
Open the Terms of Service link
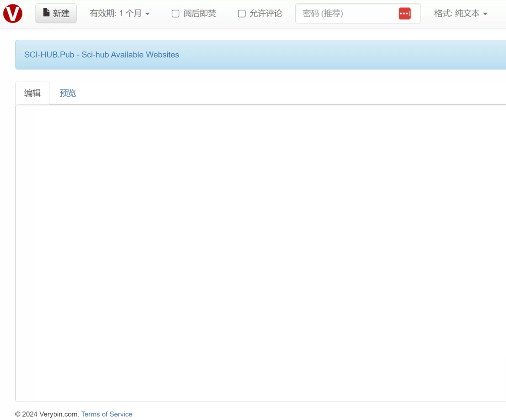click(107, 414)
